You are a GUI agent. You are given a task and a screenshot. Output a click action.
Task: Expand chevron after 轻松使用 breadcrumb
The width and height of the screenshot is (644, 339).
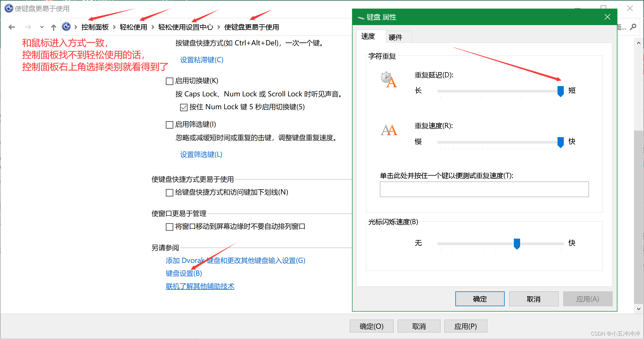(153, 27)
